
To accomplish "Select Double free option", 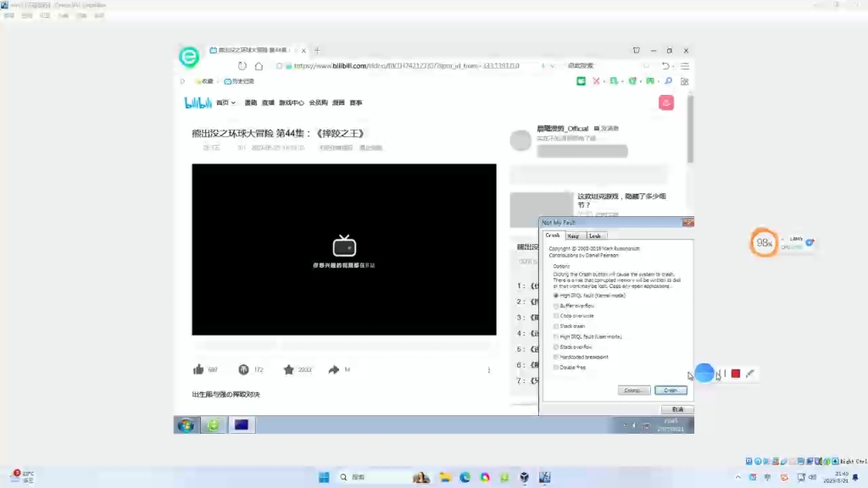I will tap(570, 368).
